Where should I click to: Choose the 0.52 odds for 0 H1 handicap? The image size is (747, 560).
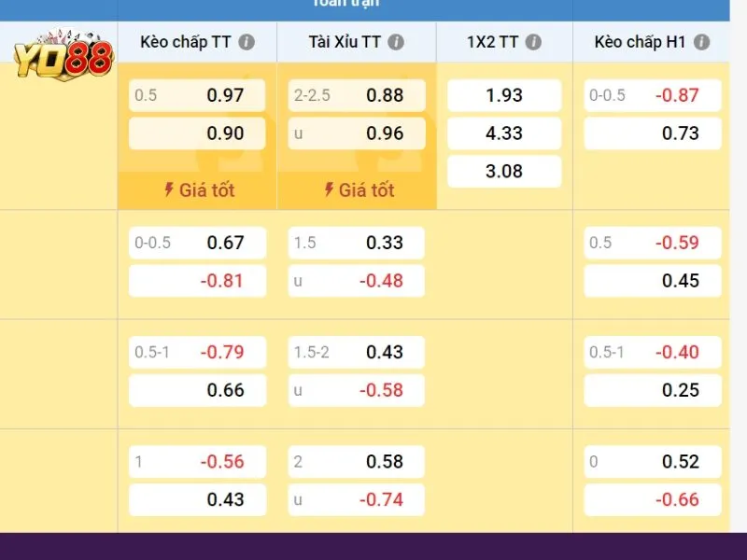point(653,461)
